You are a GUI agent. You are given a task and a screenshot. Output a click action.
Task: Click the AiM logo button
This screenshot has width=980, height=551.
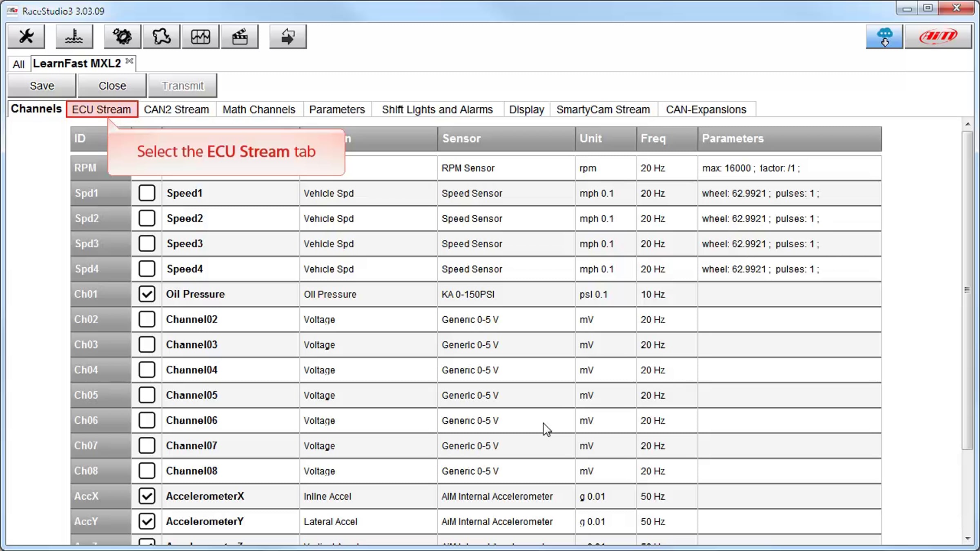tap(938, 37)
